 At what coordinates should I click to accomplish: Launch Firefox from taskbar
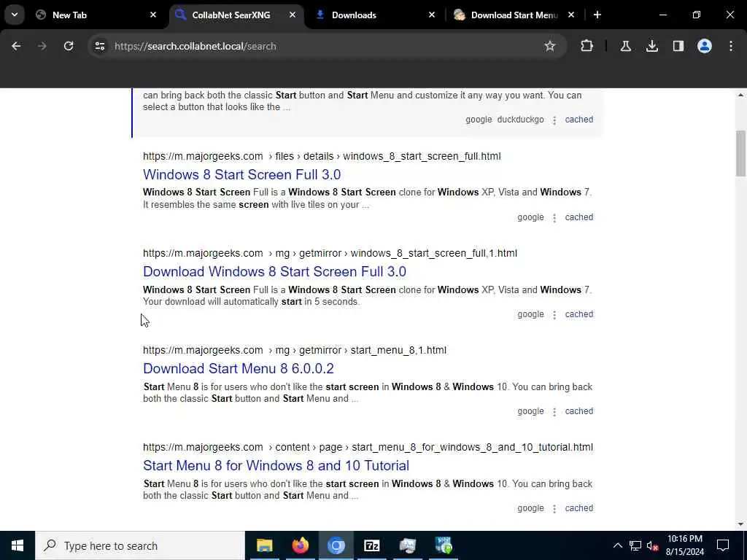300,545
